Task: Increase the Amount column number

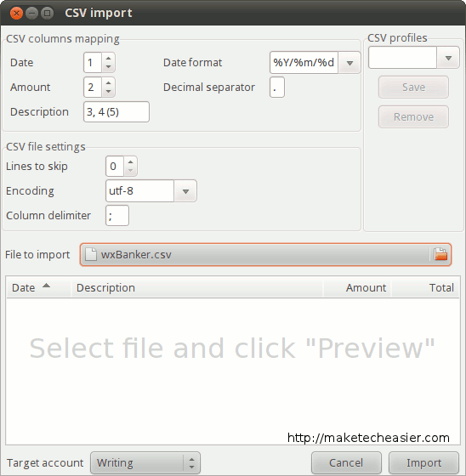Action: click(109, 82)
